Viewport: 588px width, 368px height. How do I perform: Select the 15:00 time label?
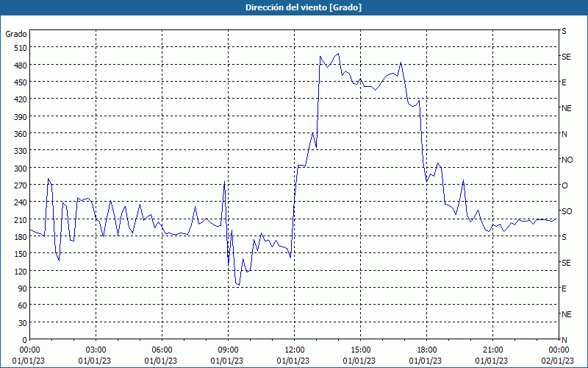coord(360,350)
